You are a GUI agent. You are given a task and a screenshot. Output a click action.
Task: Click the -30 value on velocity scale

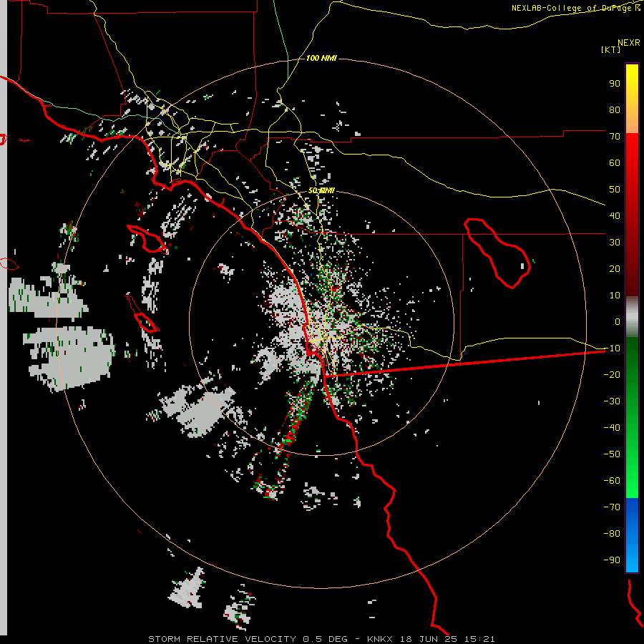pyautogui.click(x=612, y=401)
